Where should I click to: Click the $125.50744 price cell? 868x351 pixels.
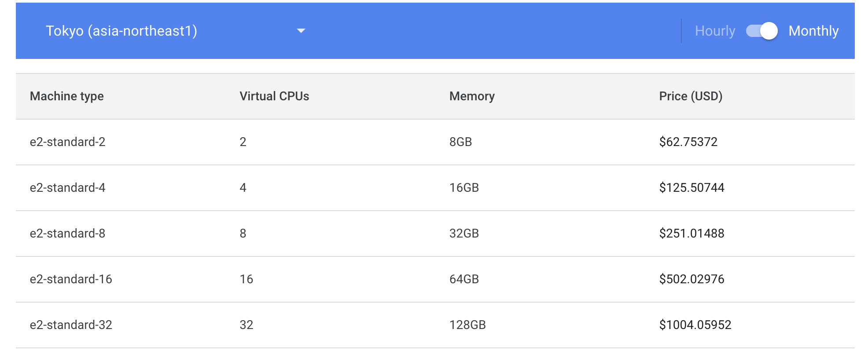click(691, 188)
